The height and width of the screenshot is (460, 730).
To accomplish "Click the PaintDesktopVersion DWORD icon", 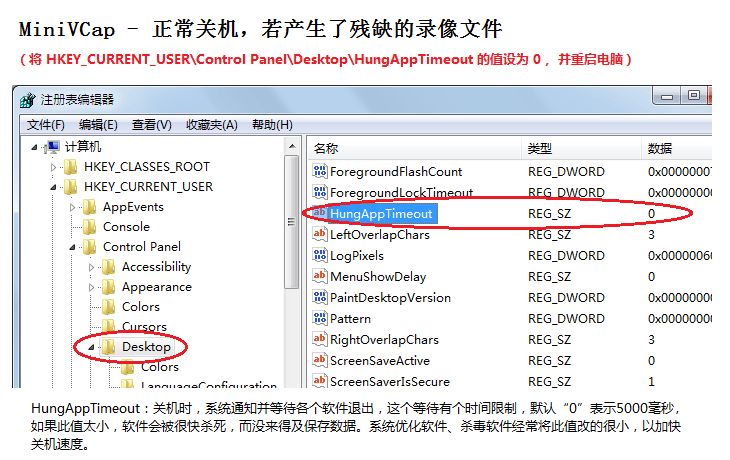I will point(320,298).
